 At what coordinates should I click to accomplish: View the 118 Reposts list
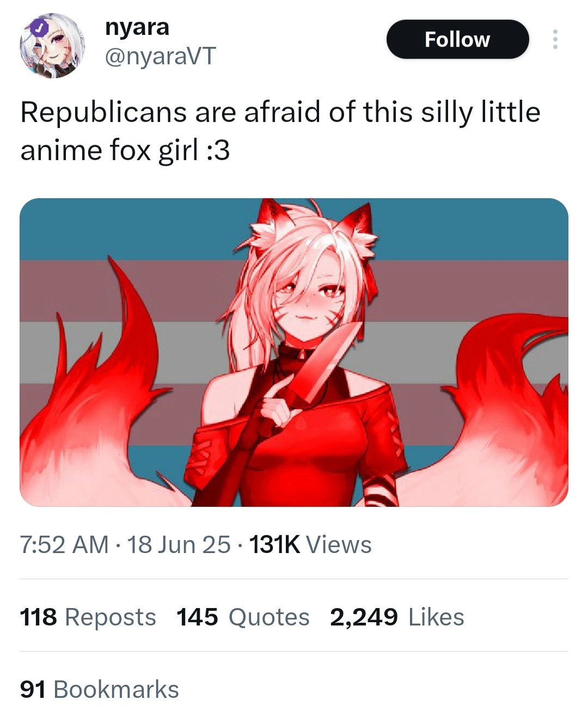click(x=88, y=617)
